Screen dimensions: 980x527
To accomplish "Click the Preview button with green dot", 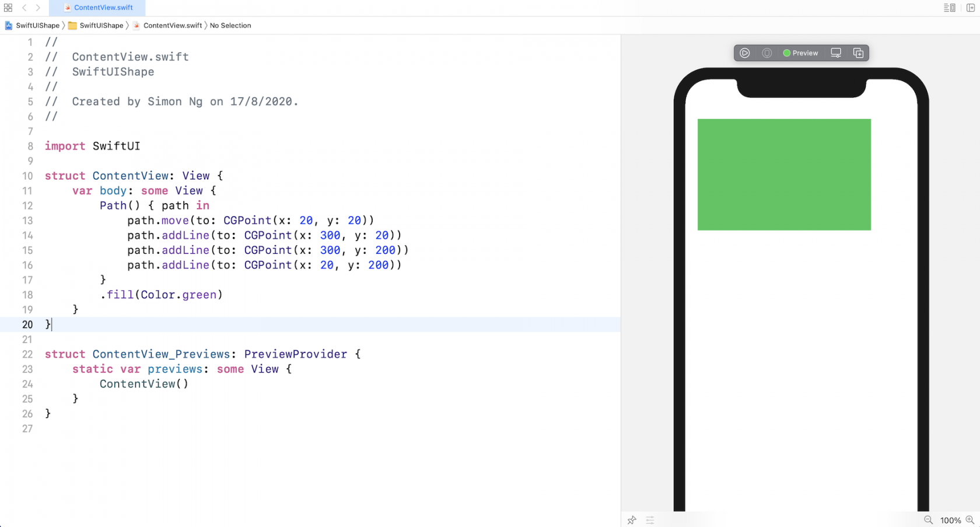I will coord(800,53).
